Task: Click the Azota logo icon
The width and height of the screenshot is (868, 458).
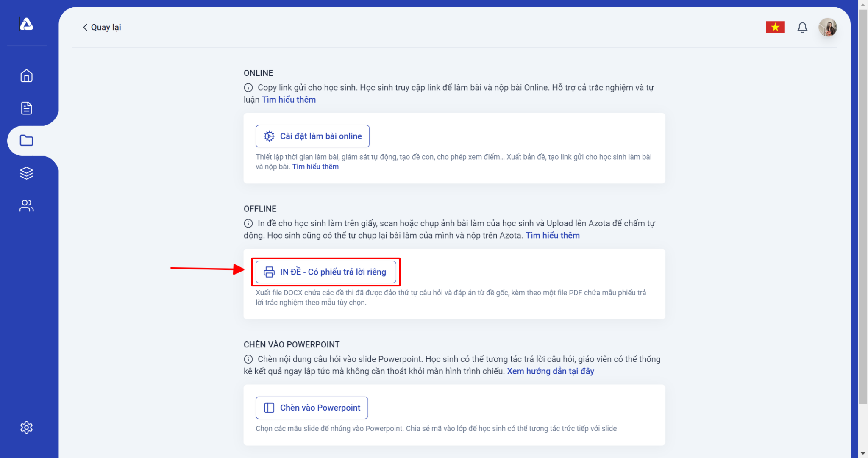Action: click(26, 24)
